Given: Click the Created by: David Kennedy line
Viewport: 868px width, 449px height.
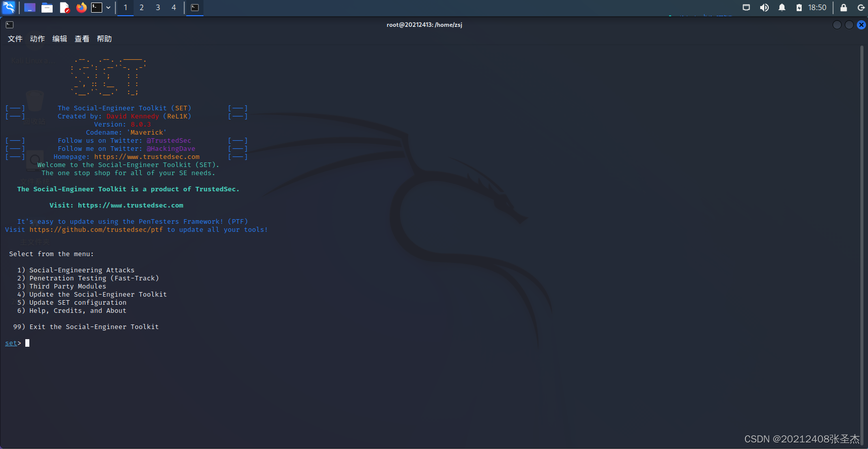Looking at the screenshot, I should coord(125,116).
